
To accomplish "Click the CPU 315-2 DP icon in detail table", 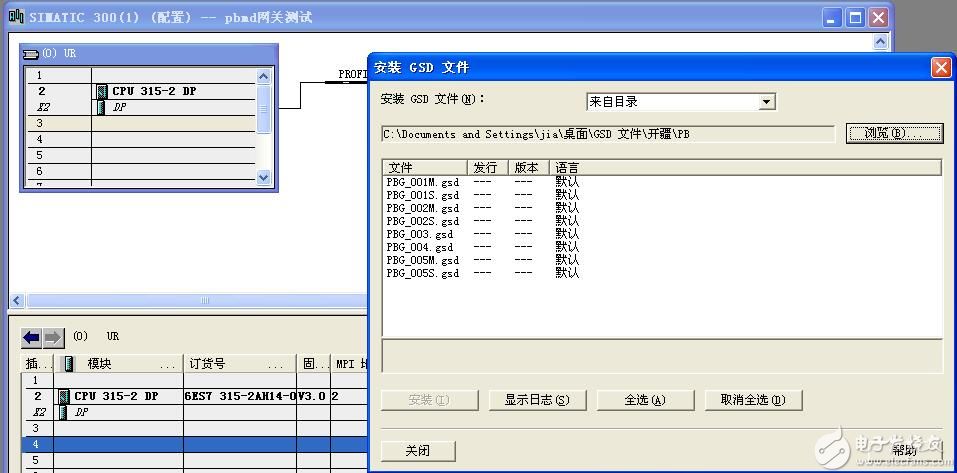I will click(x=63, y=396).
